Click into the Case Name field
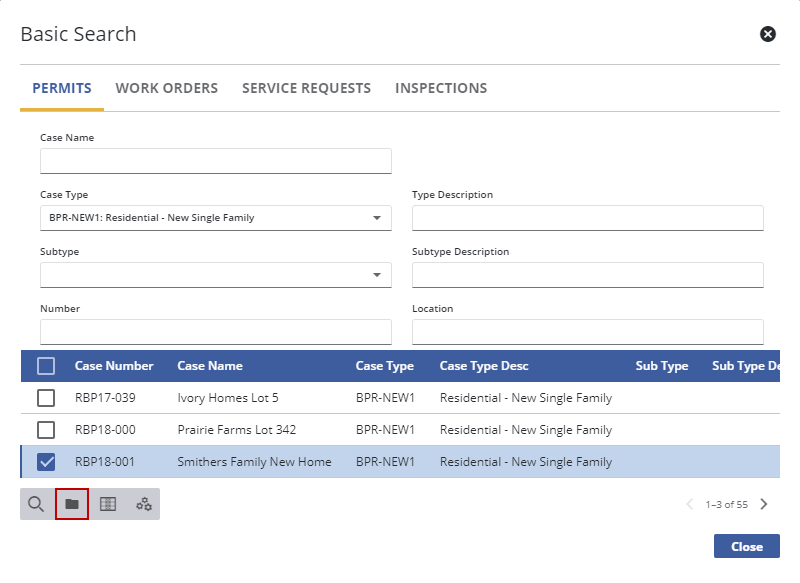Screen dimensions: 800x583 [215, 161]
